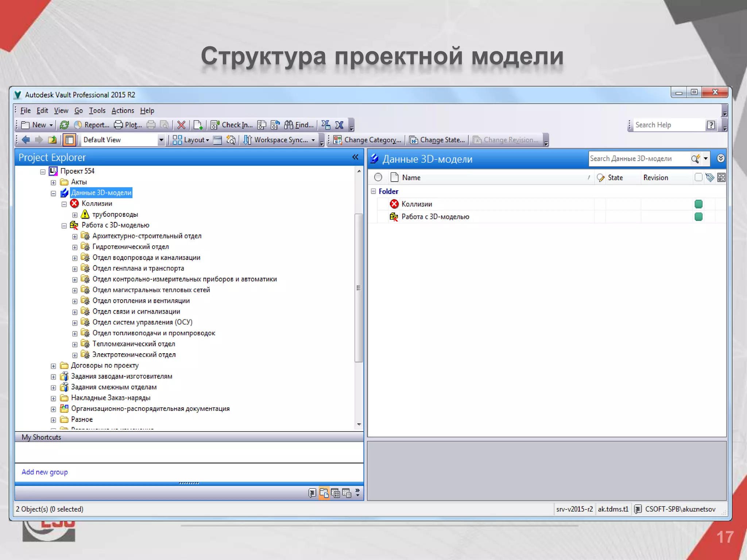Open the Layout dropdown
This screenshot has width=747, height=560.
tap(191, 140)
